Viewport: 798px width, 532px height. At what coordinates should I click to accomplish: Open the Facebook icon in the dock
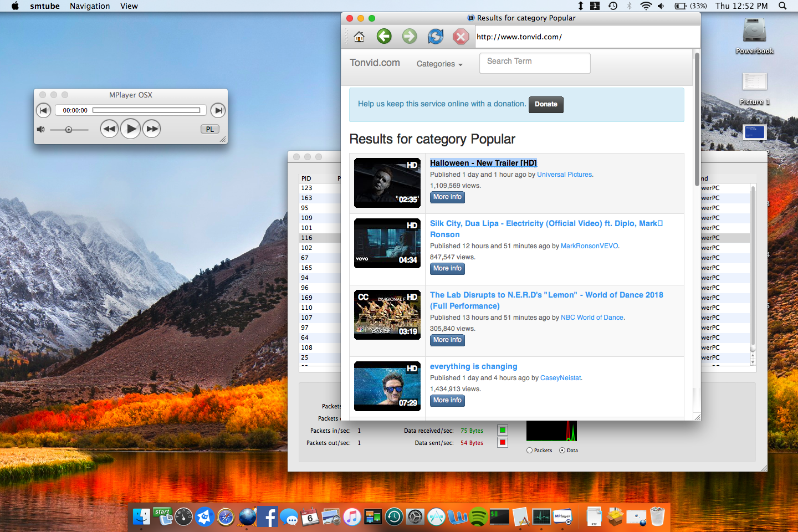[x=268, y=516]
